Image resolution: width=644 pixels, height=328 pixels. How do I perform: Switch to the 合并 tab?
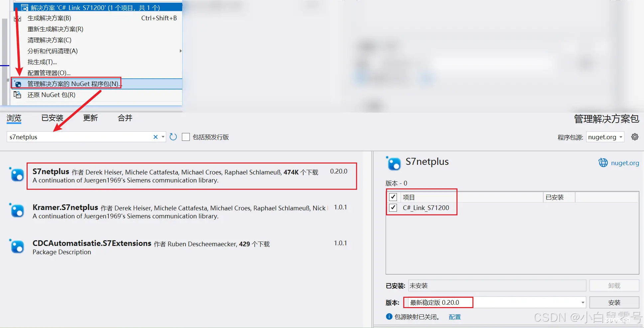[x=125, y=118]
